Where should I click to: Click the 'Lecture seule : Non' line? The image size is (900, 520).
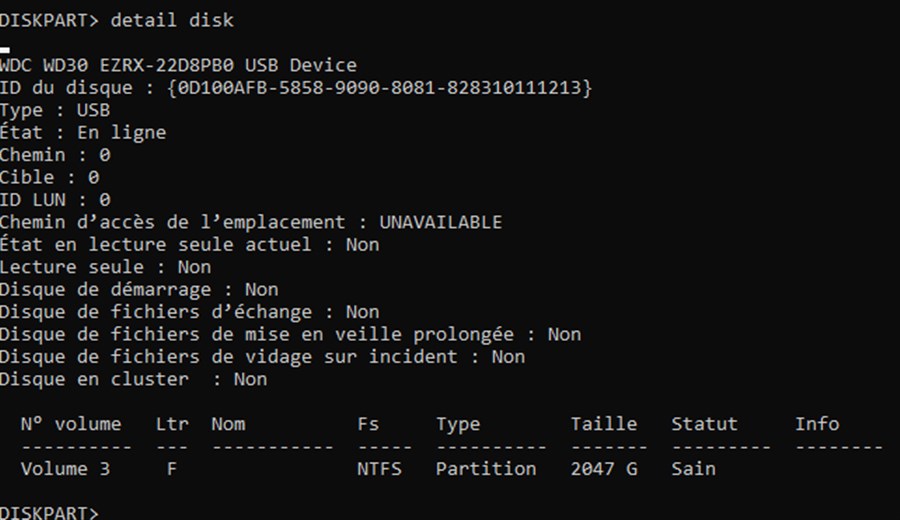tap(106, 266)
